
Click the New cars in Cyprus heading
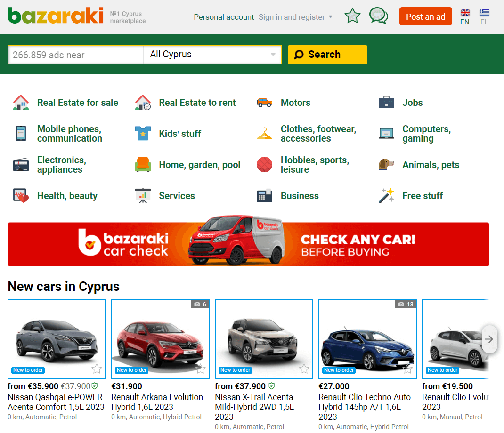pos(64,286)
